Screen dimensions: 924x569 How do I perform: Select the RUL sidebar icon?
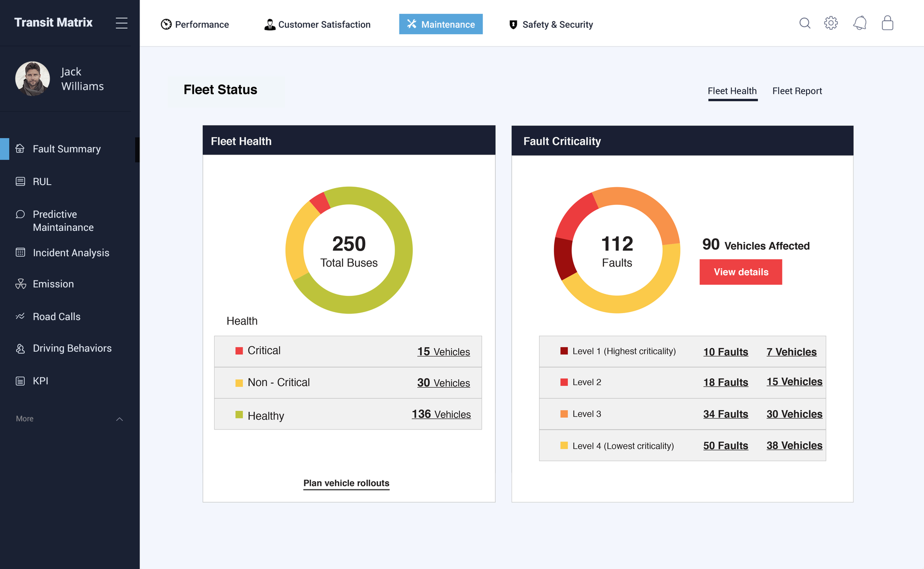tap(20, 181)
